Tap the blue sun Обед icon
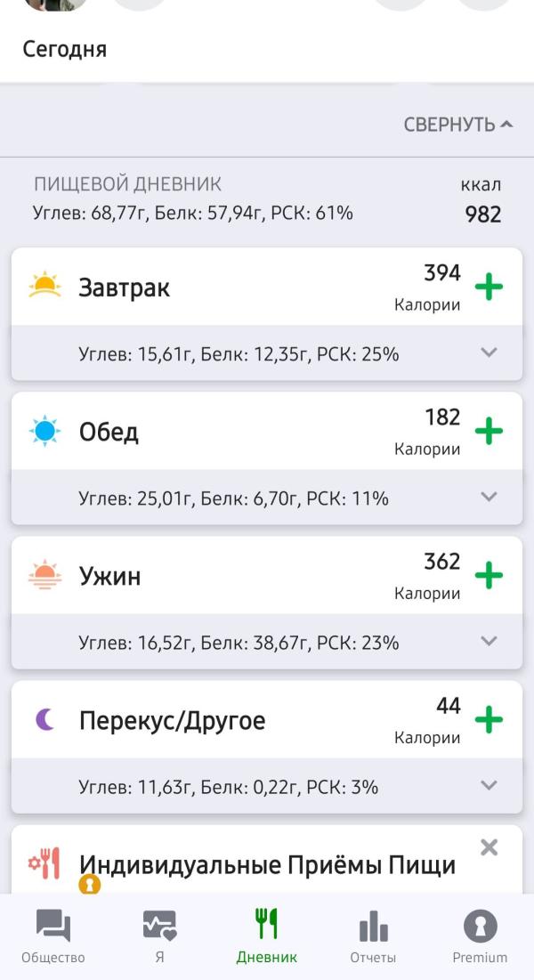Viewport: 534px width, 980px height. point(44,432)
